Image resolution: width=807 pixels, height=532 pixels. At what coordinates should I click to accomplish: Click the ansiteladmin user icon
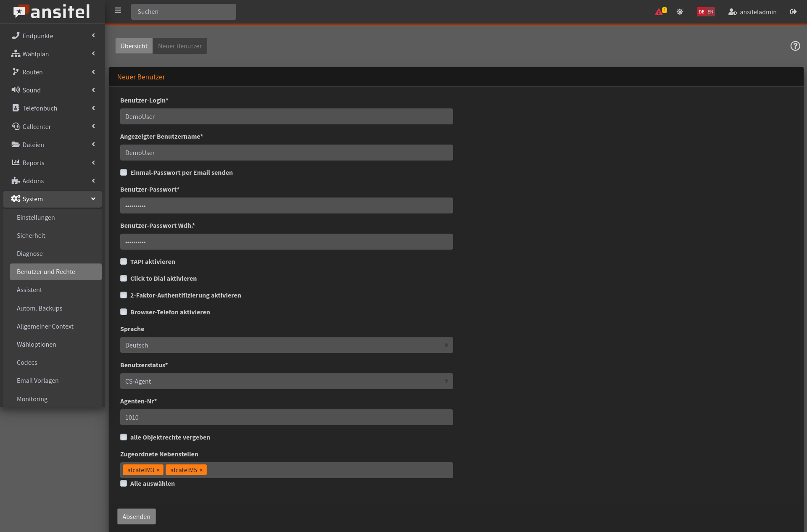coord(732,12)
